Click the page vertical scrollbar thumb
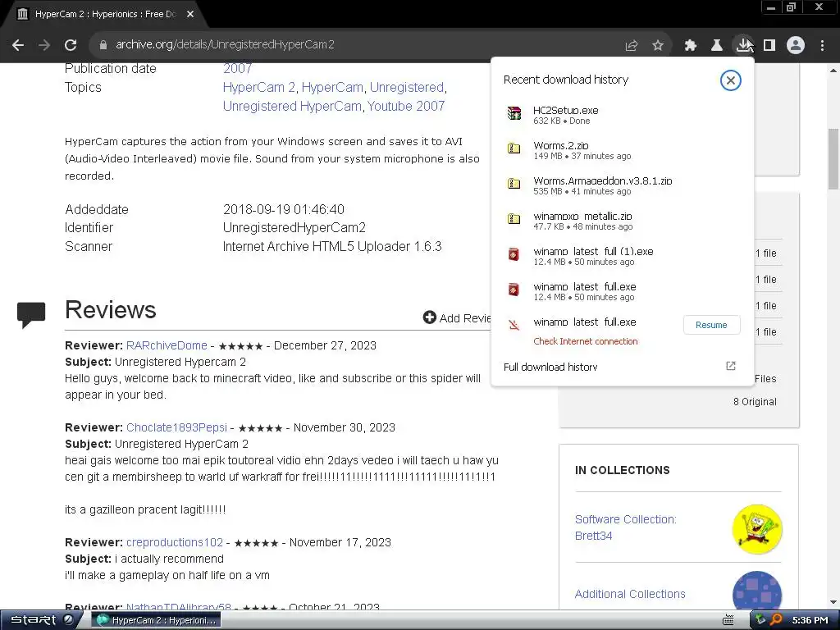 click(x=833, y=158)
